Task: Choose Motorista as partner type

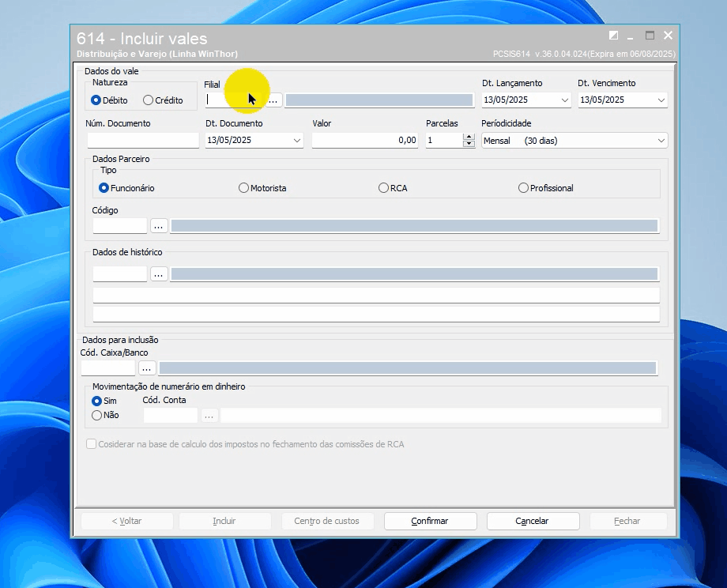Action: (262, 188)
